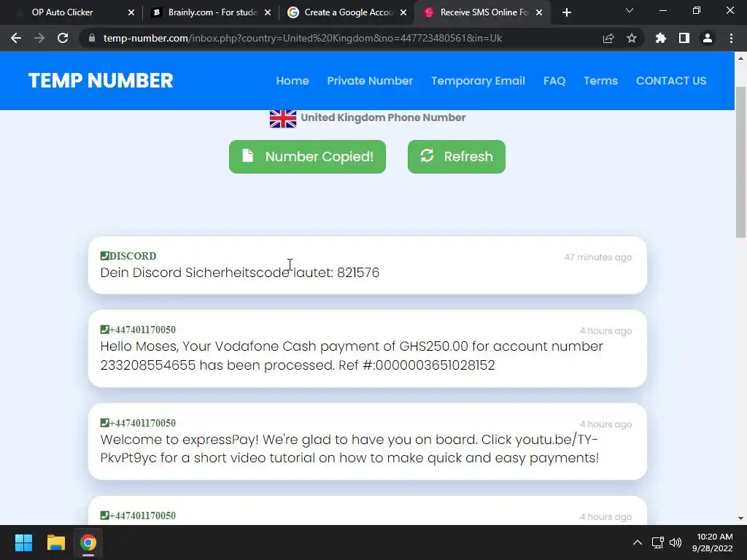Click 4 hours ago on Vodafone message
Viewport: 747px width, 560px height.
[x=605, y=331]
